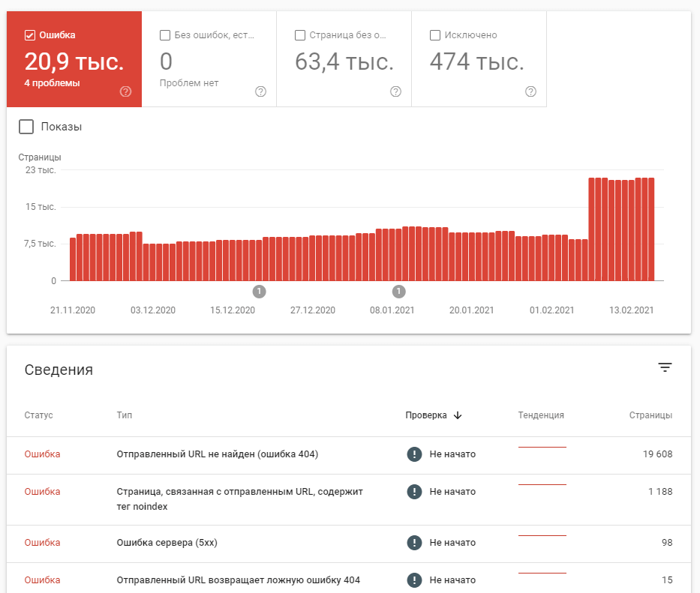Open the Ошибка сервера (5xx) row
The height and width of the screenshot is (593, 700).
(x=349, y=544)
